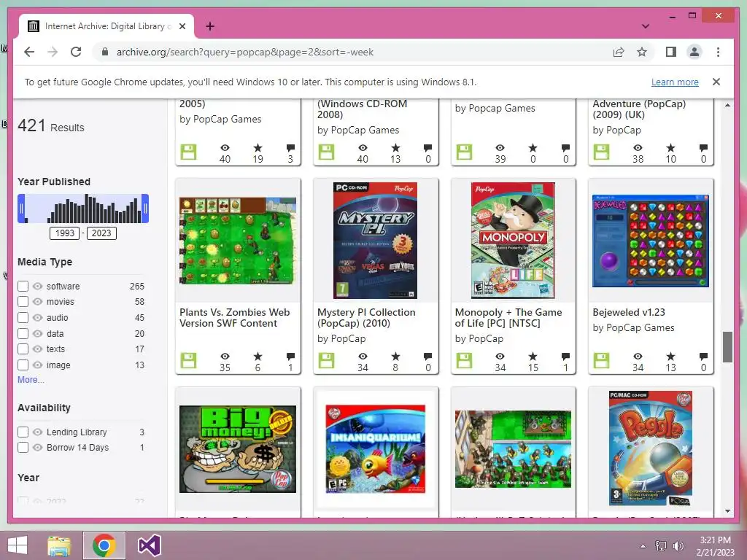Screen dimensions: 747x560
Task: Open Bejeweled v1.23 title link
Action: [629, 312]
